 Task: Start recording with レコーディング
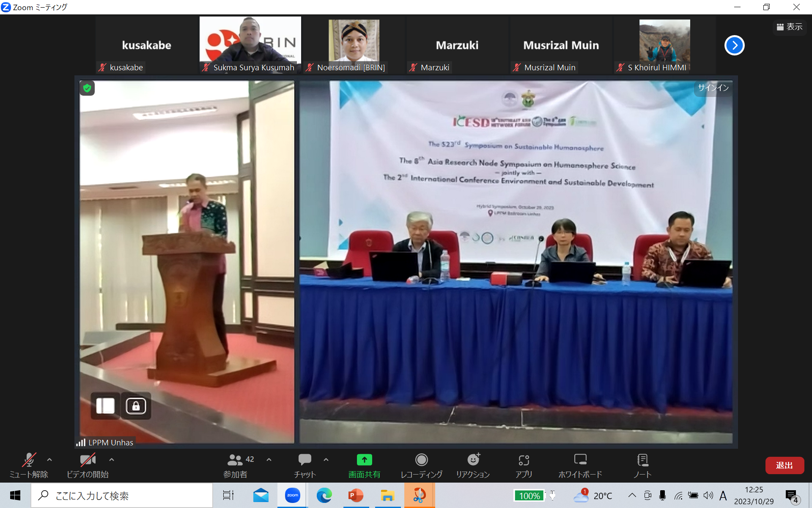pos(422,466)
